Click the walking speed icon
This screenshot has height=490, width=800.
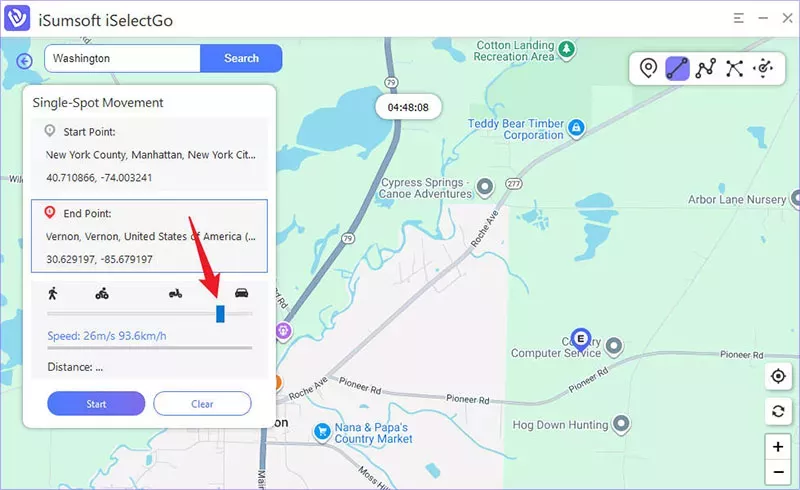(x=53, y=293)
